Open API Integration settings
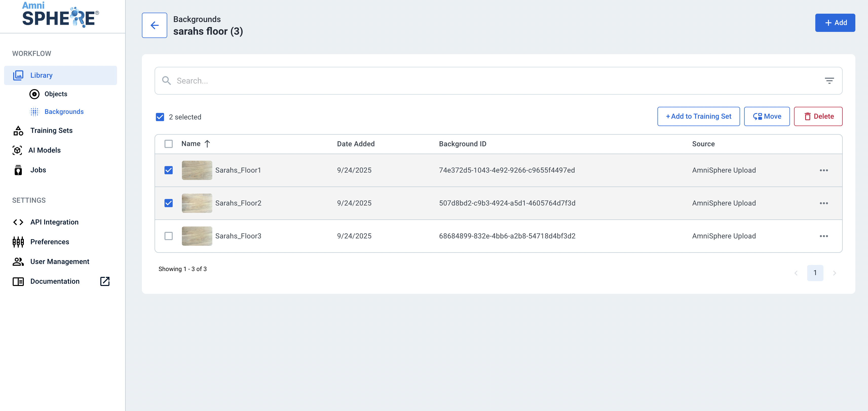868x411 pixels. point(54,222)
